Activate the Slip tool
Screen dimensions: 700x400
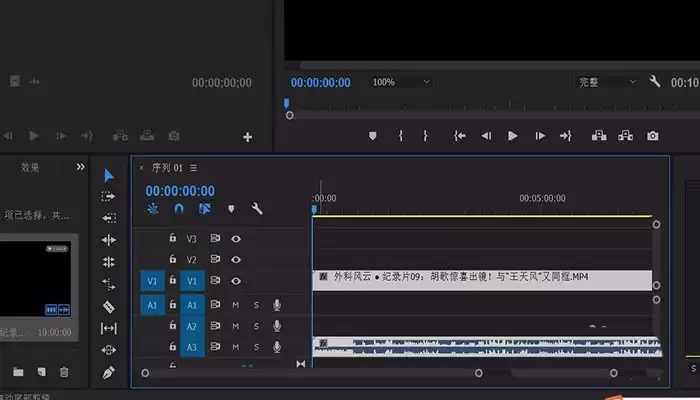[x=109, y=328]
